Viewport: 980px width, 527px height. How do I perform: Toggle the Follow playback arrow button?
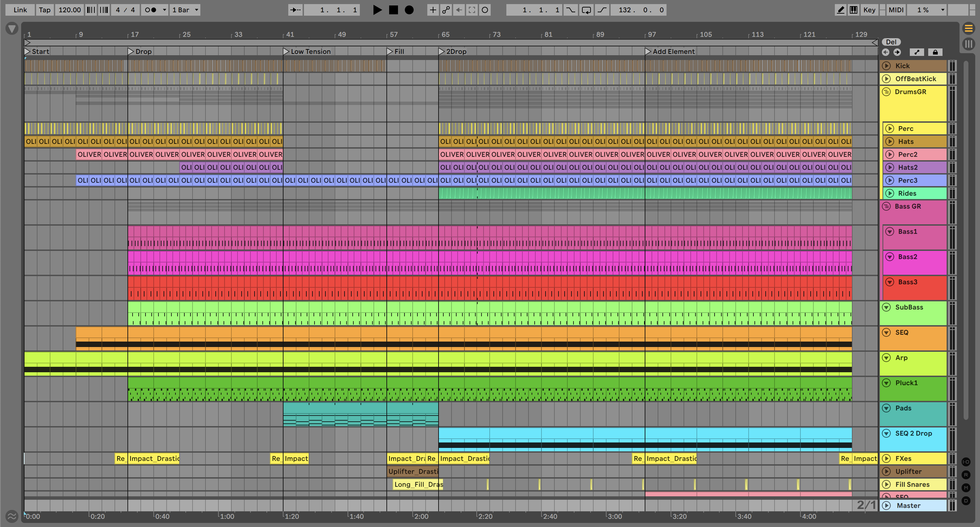coord(295,10)
